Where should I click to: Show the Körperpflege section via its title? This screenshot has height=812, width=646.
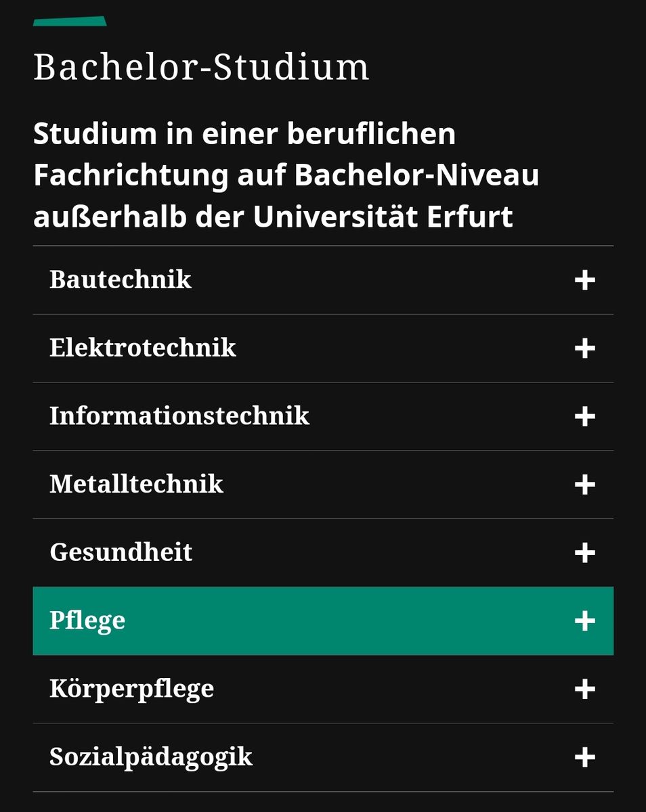click(131, 689)
